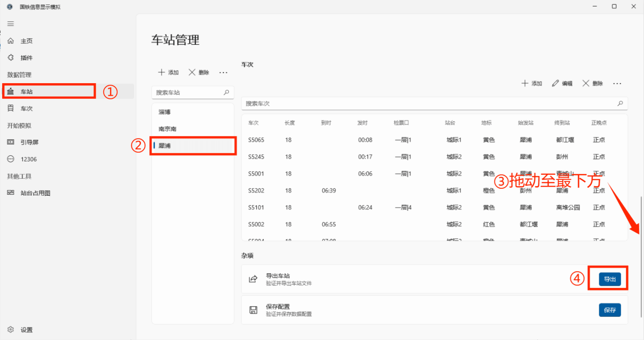Open 车次 in the sidebar
This screenshot has width=644, height=340.
[x=26, y=109]
